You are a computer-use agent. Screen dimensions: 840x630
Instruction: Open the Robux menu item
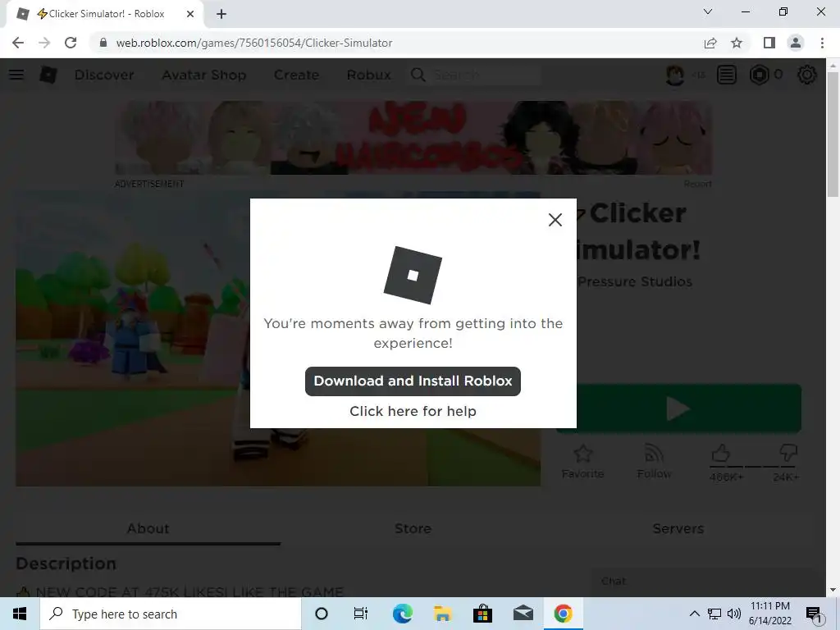pyautogui.click(x=368, y=75)
